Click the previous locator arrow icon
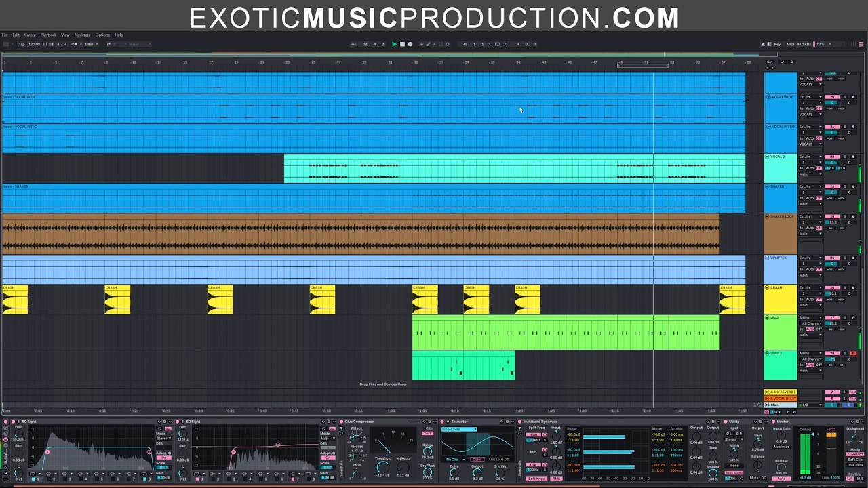This screenshot has height=488, width=868. pyautogui.click(x=767, y=68)
